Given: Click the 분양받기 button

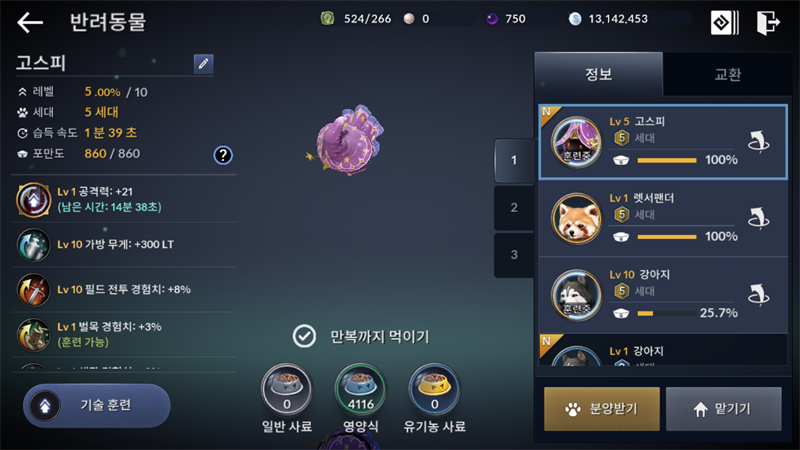Looking at the screenshot, I should [602, 409].
